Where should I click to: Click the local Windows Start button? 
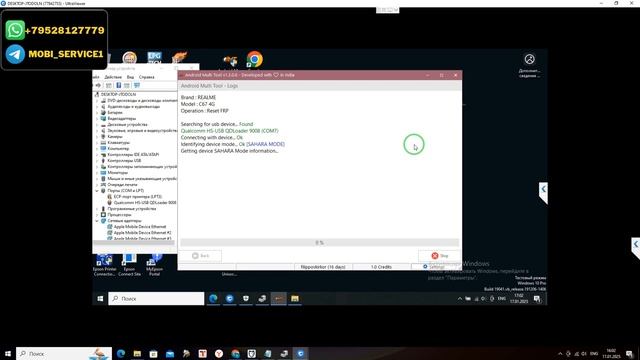click(x=7, y=353)
